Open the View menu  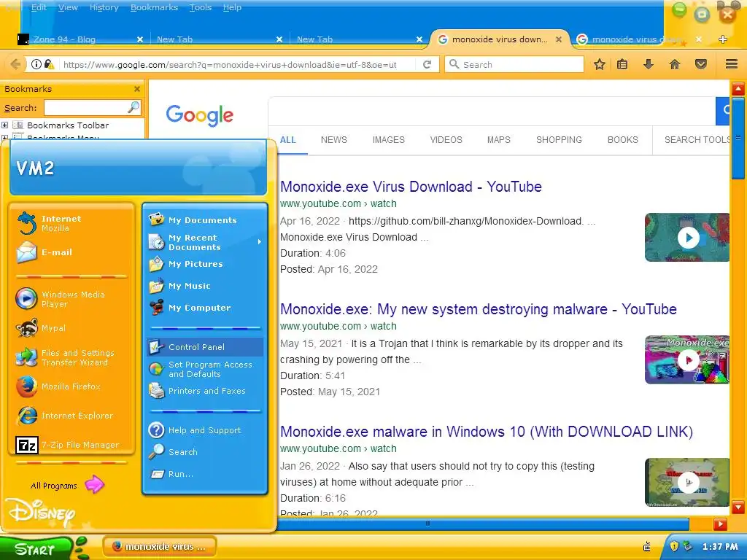point(68,7)
